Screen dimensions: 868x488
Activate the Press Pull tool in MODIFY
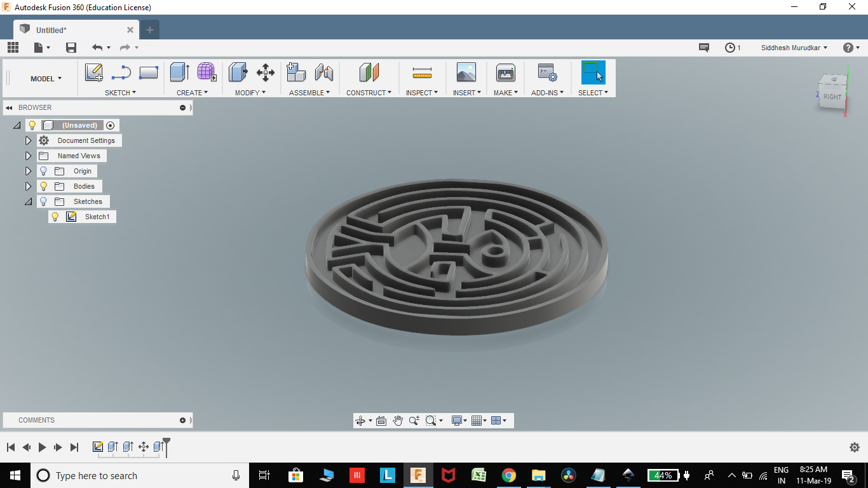pos(238,72)
